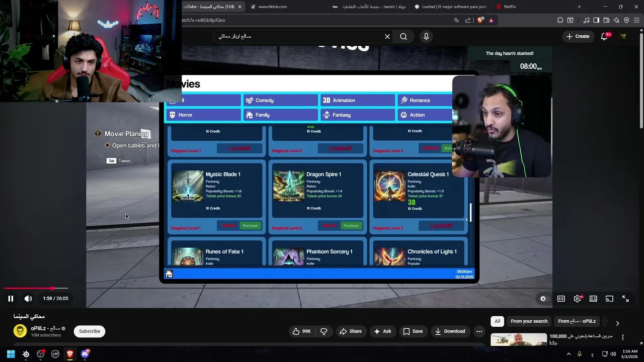Save the video to a playlist
644x362 pixels.
click(x=413, y=331)
